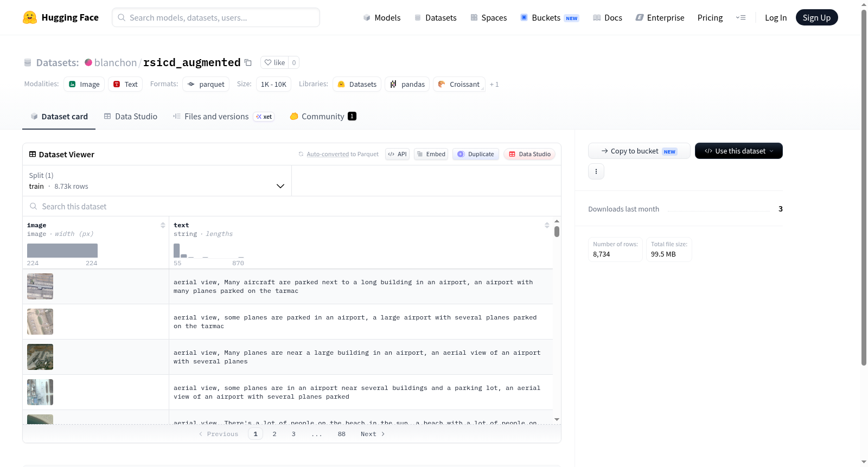Open the three-dot more options button
This screenshot has width=868, height=467.
coord(596,171)
